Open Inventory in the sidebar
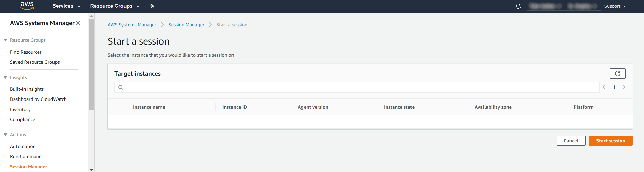Image resolution: width=644 pixels, height=172 pixels. 20,109
